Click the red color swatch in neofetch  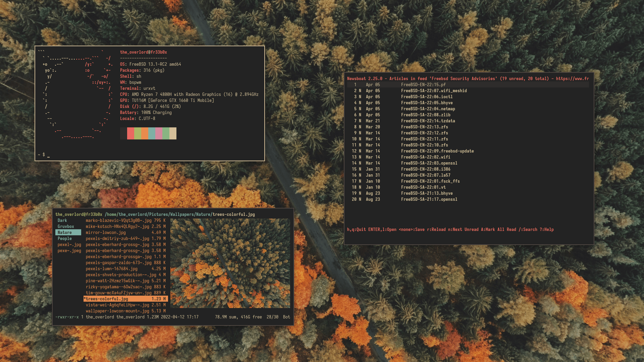click(x=130, y=133)
